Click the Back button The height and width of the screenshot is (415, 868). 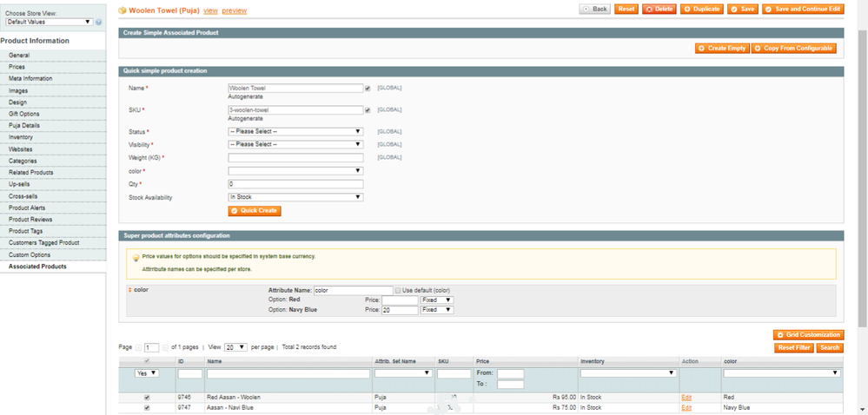595,9
